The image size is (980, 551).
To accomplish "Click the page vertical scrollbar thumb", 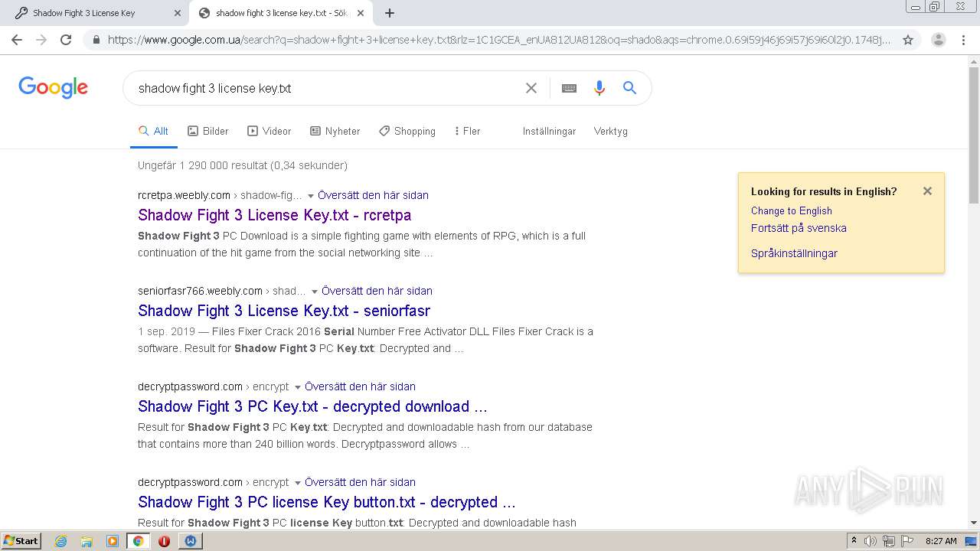I will [974, 135].
